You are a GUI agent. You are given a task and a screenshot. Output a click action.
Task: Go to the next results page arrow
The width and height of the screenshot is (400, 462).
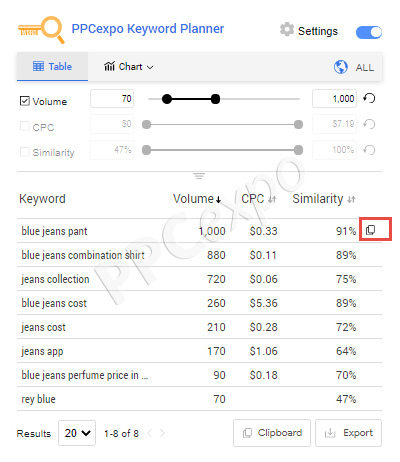162,433
